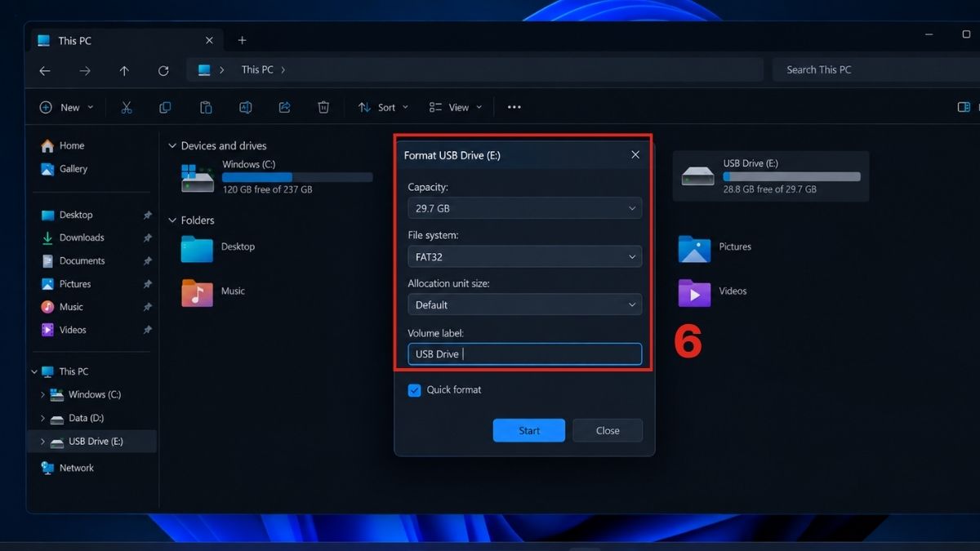Expand USB Drive (E:) node in sidebar

coord(42,442)
